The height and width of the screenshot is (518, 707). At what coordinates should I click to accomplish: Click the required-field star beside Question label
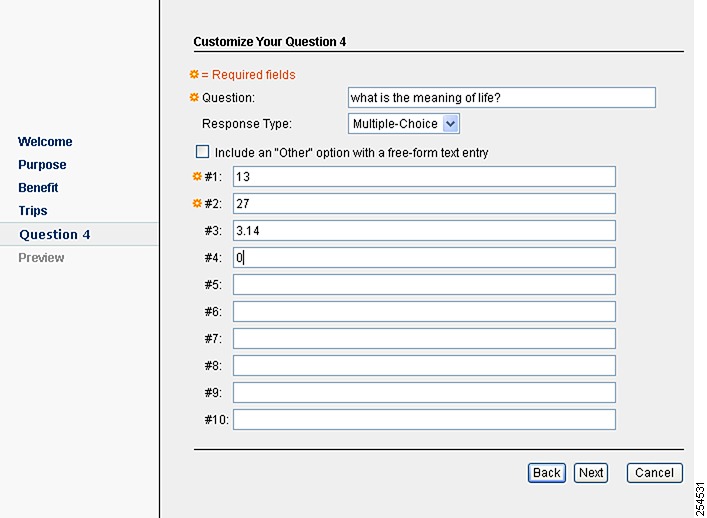194,97
